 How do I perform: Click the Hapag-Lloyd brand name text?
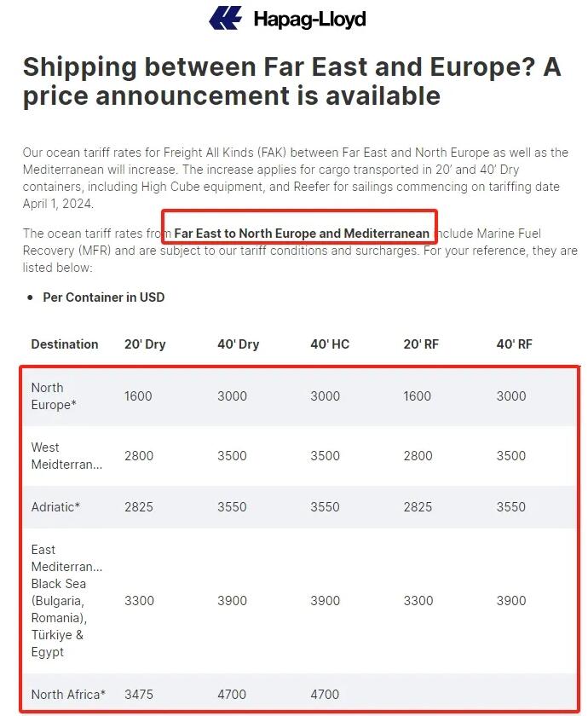pyautogui.click(x=309, y=19)
